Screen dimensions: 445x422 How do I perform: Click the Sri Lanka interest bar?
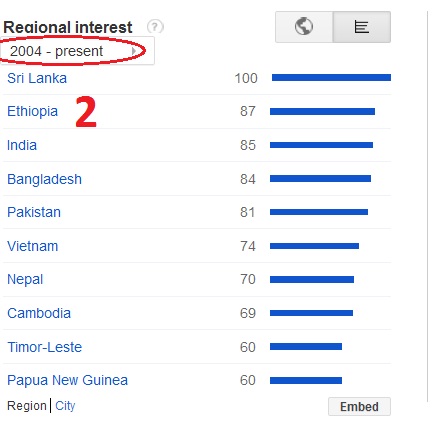point(331,78)
